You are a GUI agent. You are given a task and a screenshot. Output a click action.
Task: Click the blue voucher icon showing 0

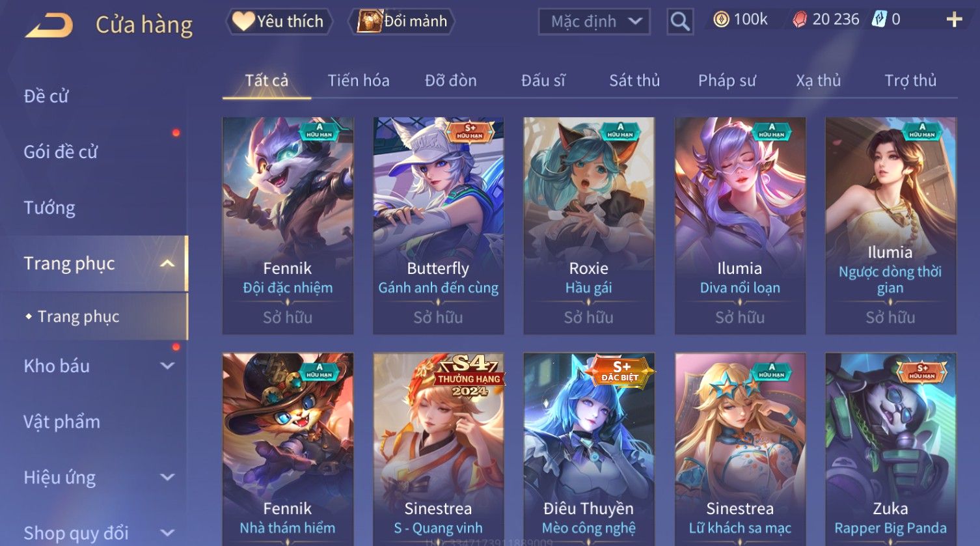(879, 20)
